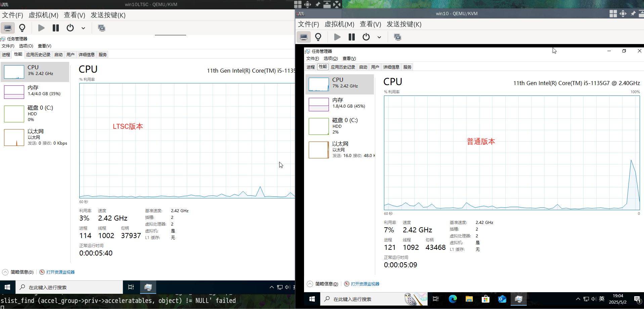Switch to the 进程 tab in win10 Task Manager
Screen dimensions: 644x309
[311, 67]
